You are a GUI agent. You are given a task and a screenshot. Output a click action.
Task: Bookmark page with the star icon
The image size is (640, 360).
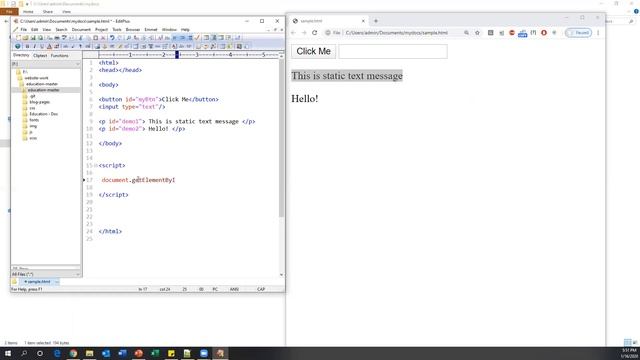coord(477,33)
